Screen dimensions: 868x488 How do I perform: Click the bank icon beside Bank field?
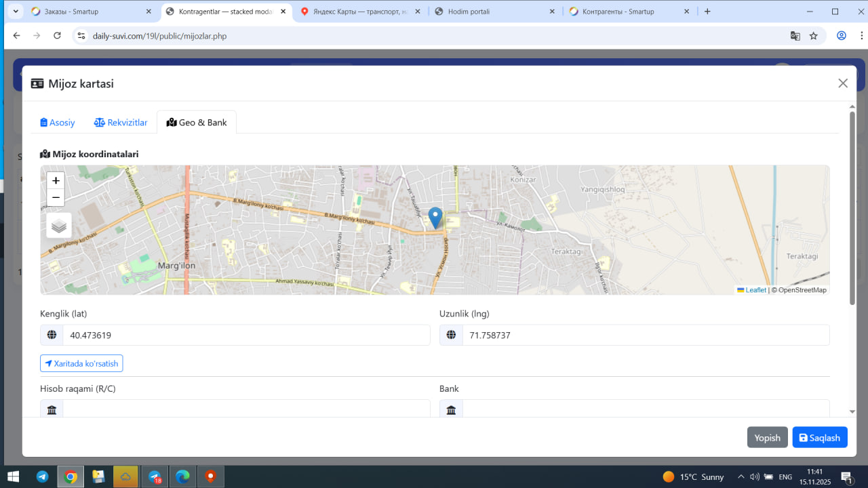pos(451,409)
